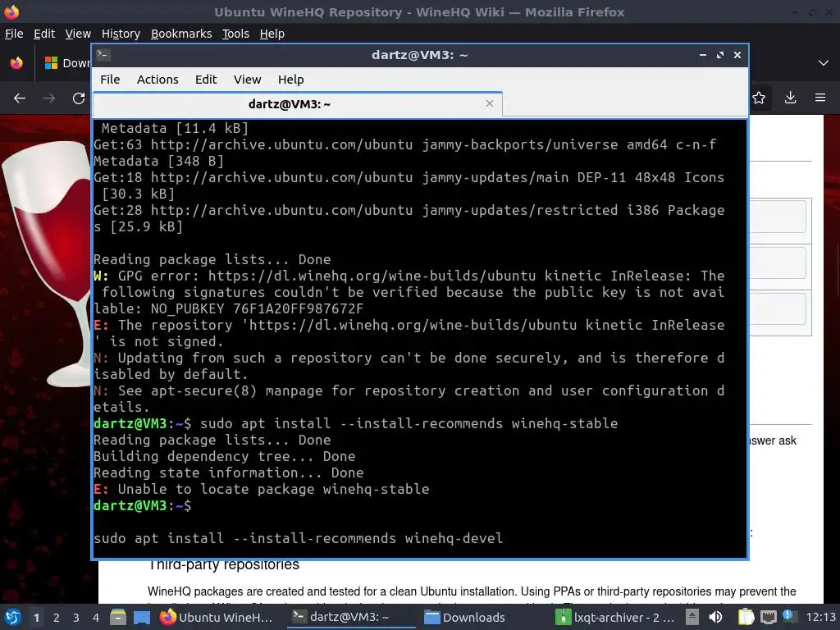Reload the page in Firefox
Viewport: 840px width, 630px height.
point(79,98)
